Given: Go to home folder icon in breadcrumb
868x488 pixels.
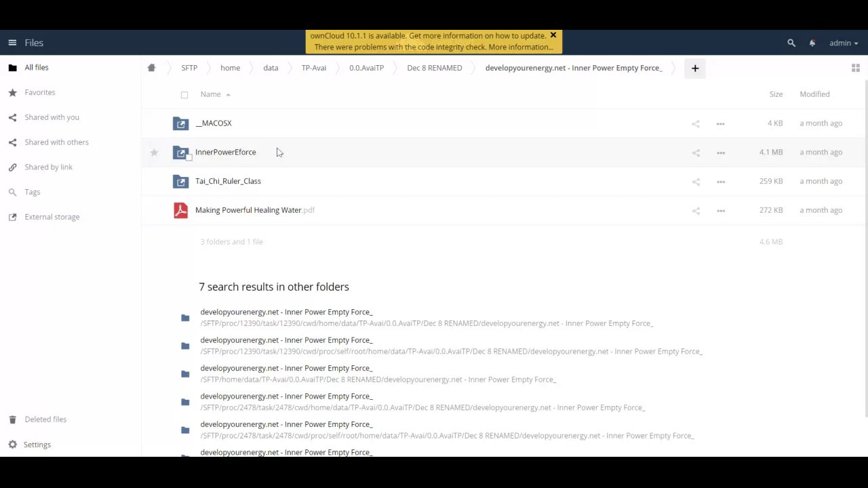Looking at the screenshot, I should pos(151,68).
